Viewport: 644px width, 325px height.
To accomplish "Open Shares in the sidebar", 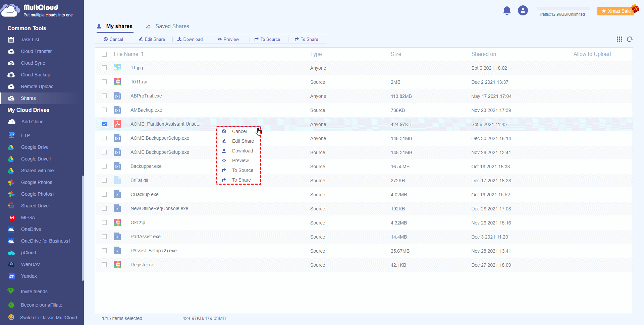I will tap(28, 98).
